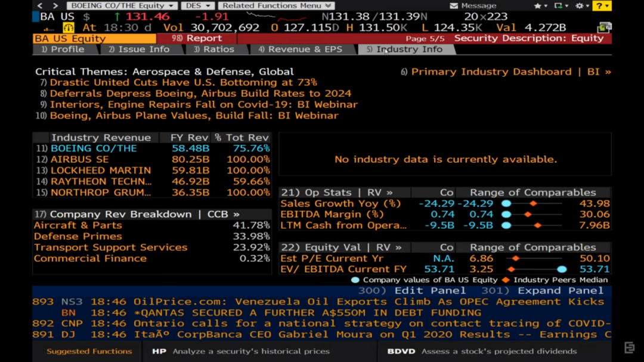
Task: Click Sales Growth Yoy (%) row label
Action: [340, 204]
